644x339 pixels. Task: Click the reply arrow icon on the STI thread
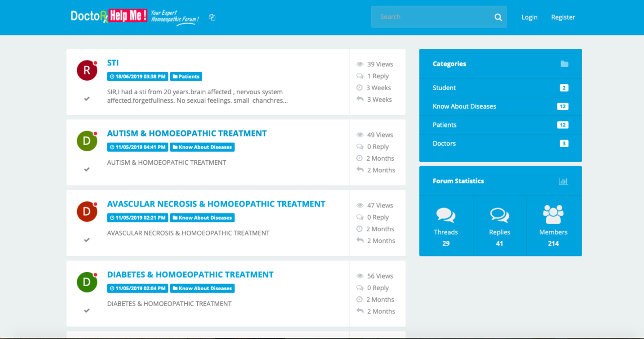[x=360, y=99]
